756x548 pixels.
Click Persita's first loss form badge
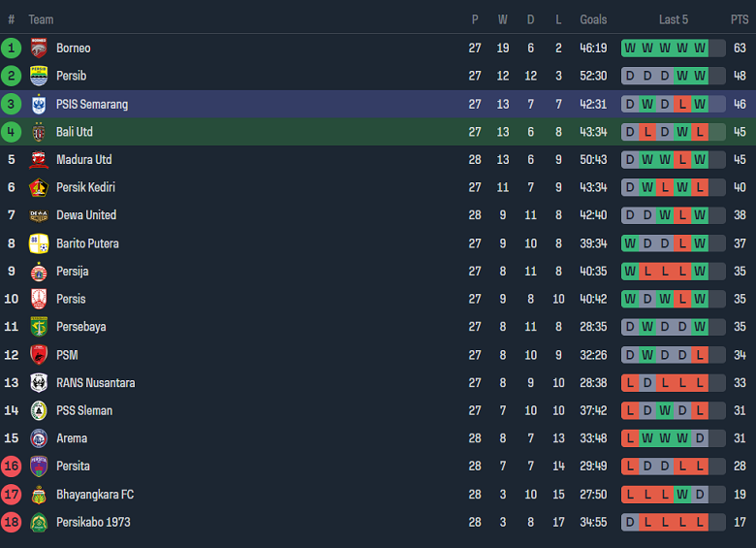630,467
